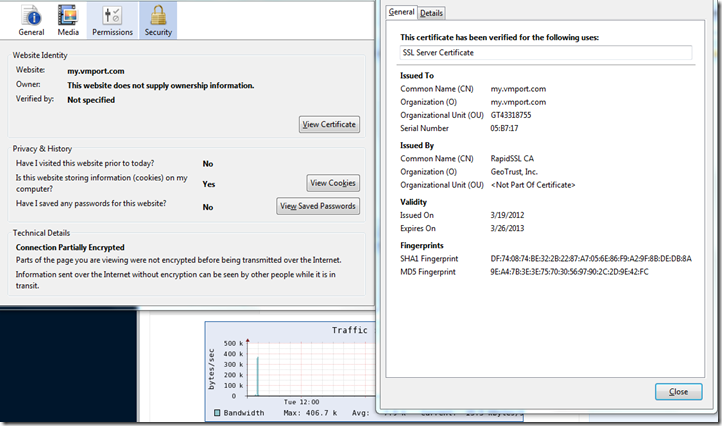Switch to the certificate General tab
The width and height of the screenshot is (722, 426).
pyautogui.click(x=401, y=12)
